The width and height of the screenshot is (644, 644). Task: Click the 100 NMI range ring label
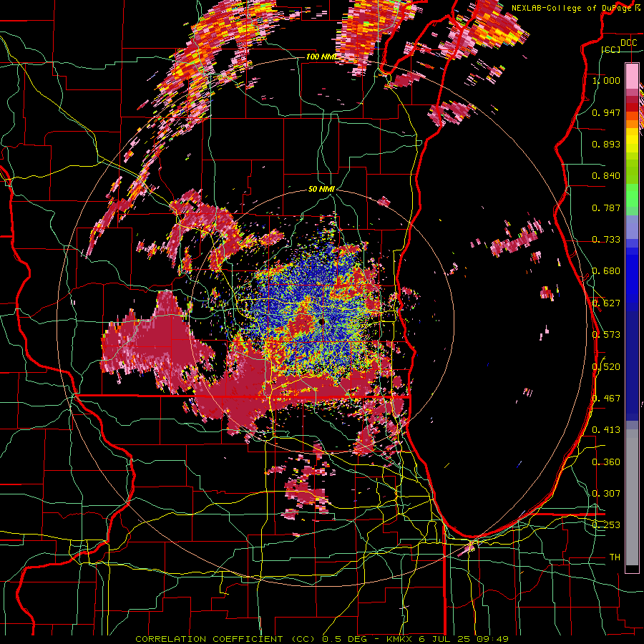[x=321, y=57]
